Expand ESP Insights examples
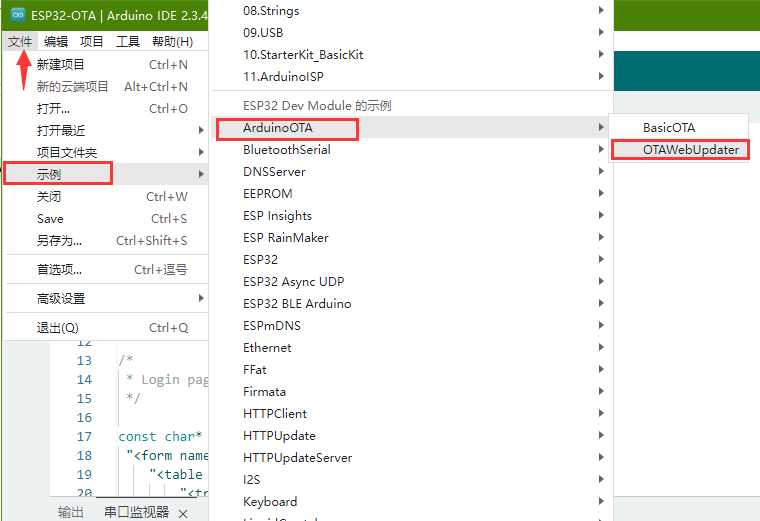 pos(411,215)
